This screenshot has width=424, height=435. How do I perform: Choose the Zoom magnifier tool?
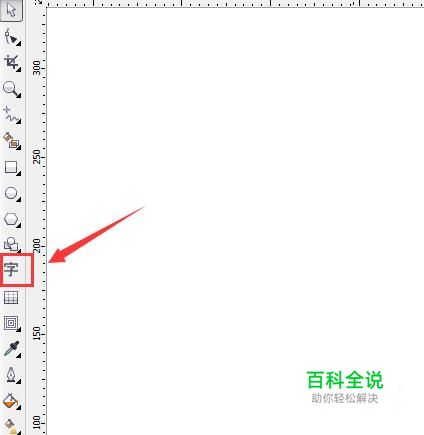click(12, 89)
